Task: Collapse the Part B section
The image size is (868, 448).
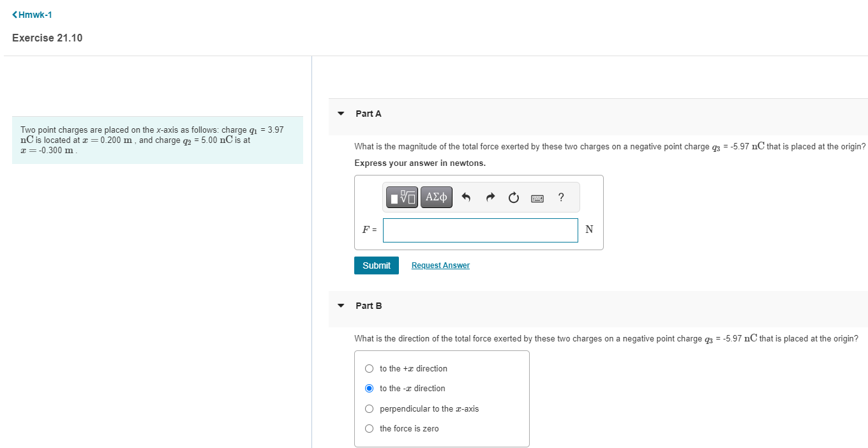Action: click(x=340, y=306)
